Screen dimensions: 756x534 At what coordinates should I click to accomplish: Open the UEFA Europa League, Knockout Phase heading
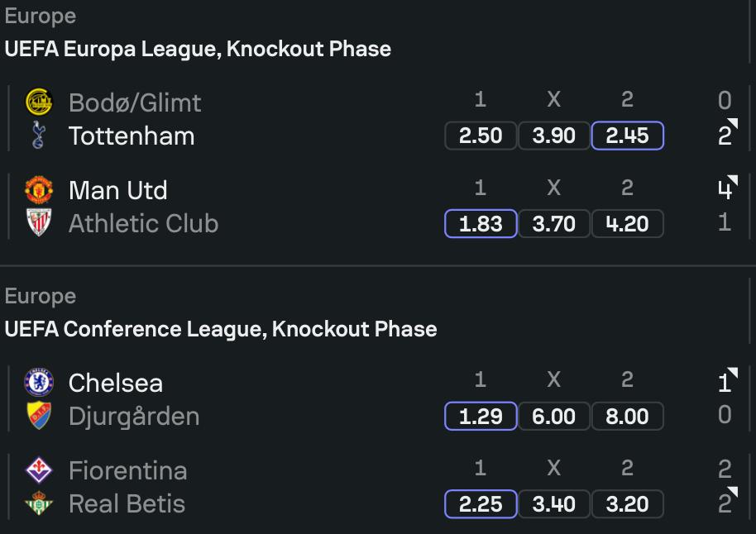[x=198, y=49]
